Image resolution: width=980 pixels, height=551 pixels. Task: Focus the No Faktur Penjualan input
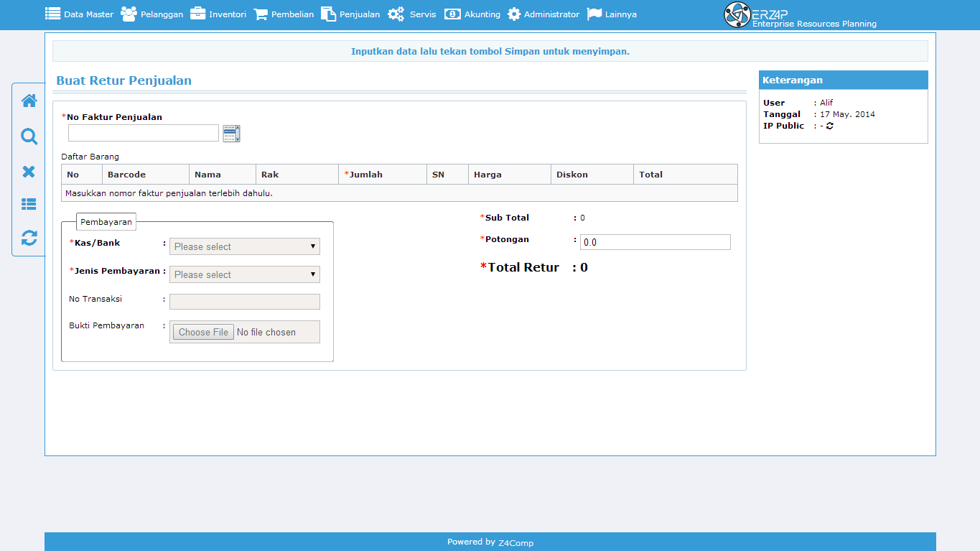144,133
